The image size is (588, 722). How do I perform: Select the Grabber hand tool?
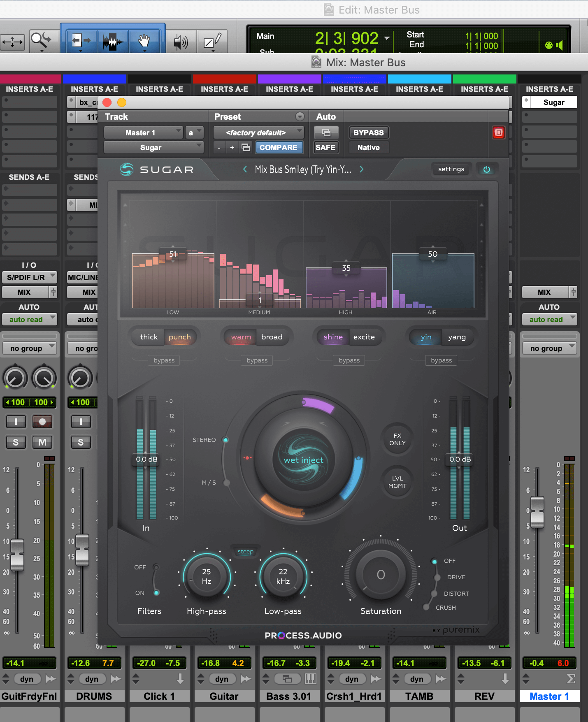pos(144,41)
